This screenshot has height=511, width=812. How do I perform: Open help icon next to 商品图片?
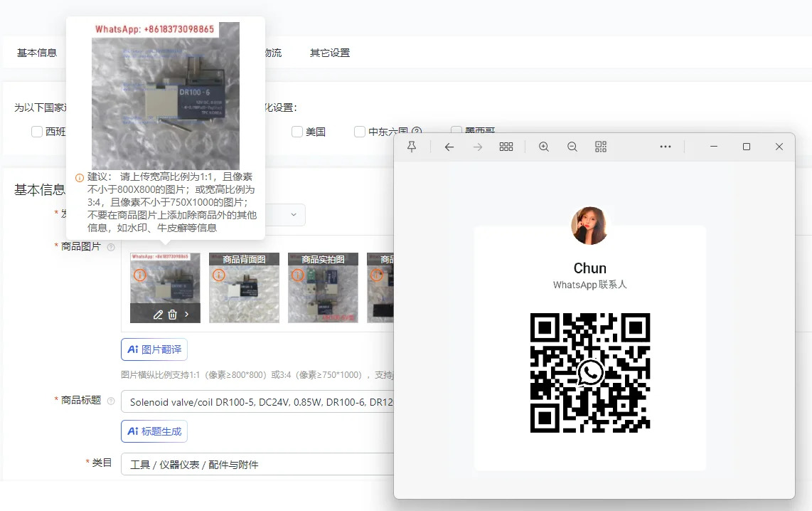(111, 247)
